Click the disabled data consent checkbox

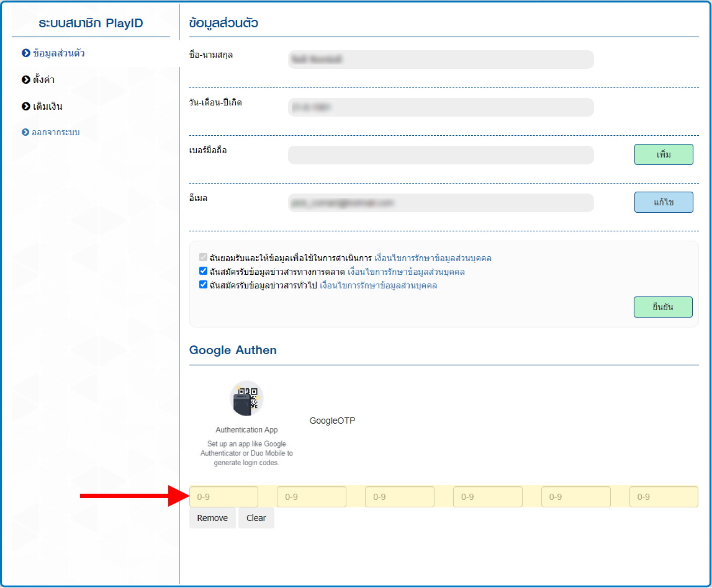pos(203,257)
